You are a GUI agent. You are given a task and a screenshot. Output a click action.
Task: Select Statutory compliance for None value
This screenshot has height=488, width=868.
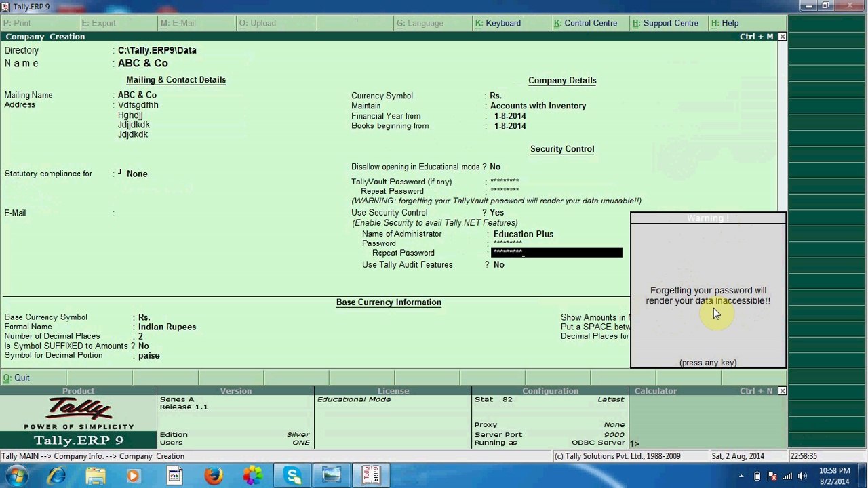click(137, 174)
